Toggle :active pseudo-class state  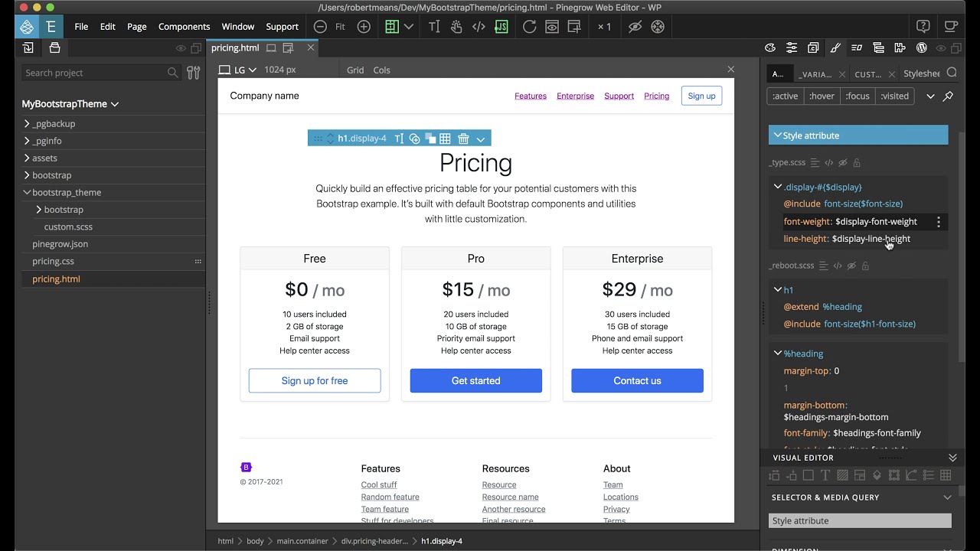[785, 96]
